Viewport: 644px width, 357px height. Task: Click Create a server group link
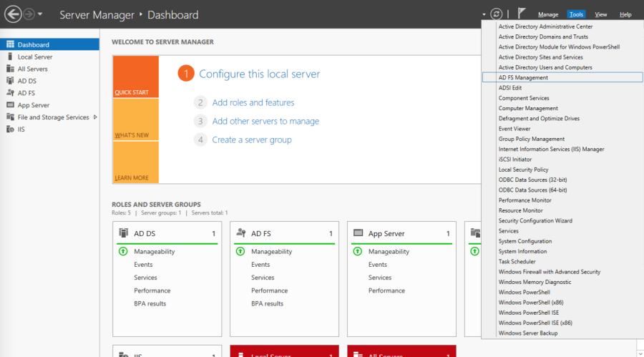[x=252, y=140]
